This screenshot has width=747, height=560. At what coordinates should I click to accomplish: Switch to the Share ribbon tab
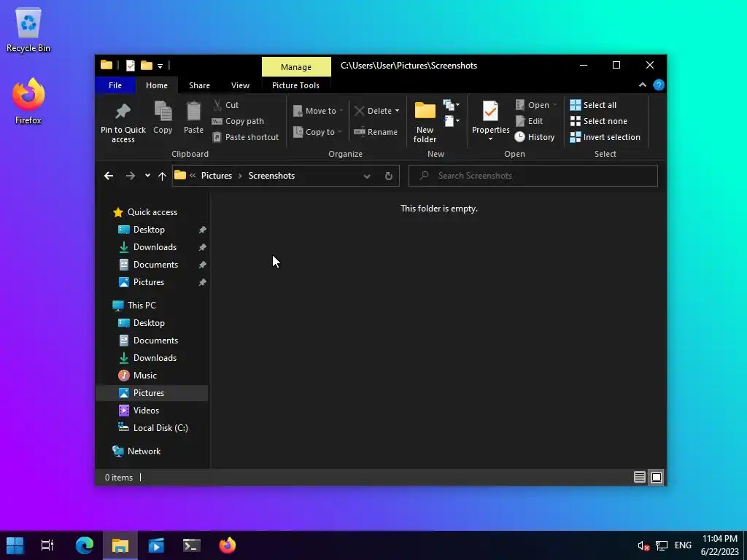coord(199,85)
